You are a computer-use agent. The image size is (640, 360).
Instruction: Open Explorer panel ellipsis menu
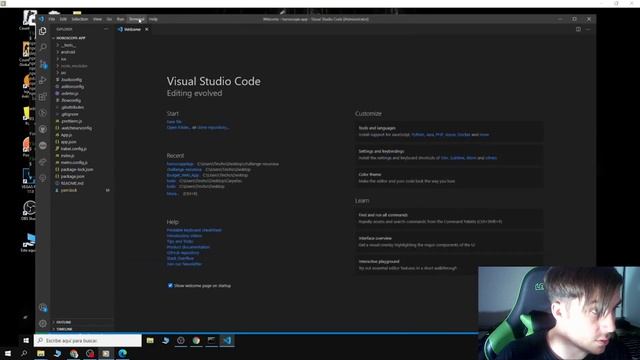pos(106,29)
